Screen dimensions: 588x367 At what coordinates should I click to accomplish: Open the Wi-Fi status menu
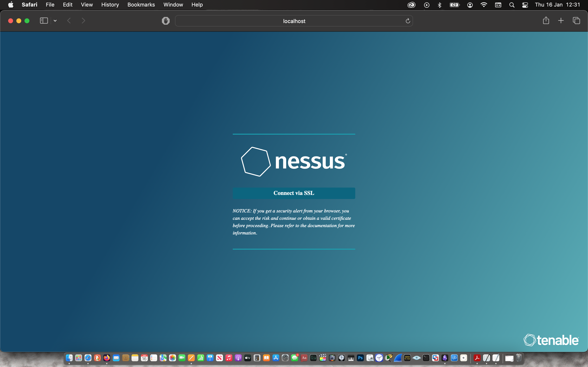484,5
